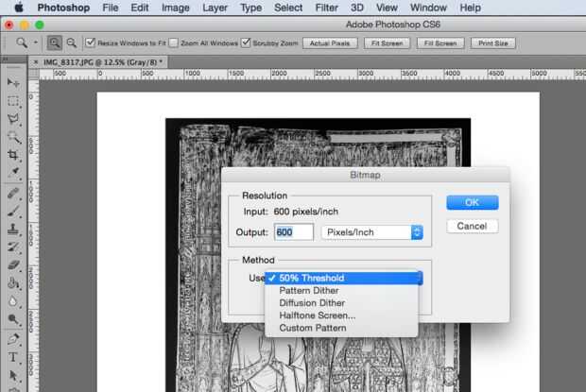
Task: Select the Move tool
Action: tap(13, 82)
